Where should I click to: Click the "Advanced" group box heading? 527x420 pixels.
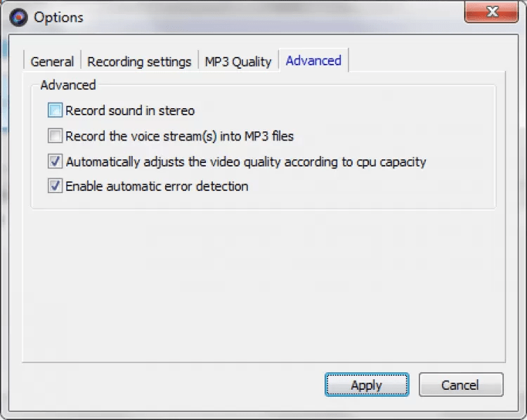point(68,85)
